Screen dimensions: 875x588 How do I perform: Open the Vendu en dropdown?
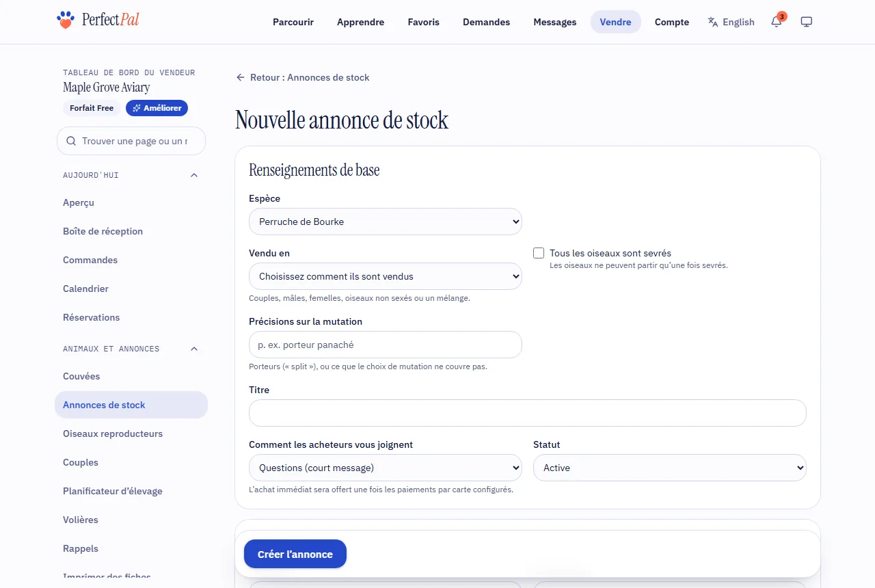(386, 276)
